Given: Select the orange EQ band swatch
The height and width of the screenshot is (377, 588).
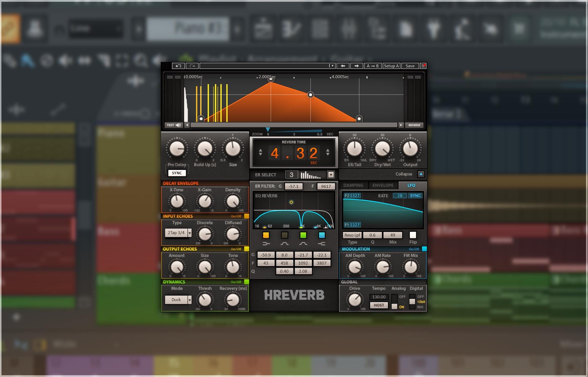Looking at the screenshot, I should (x=266, y=235).
